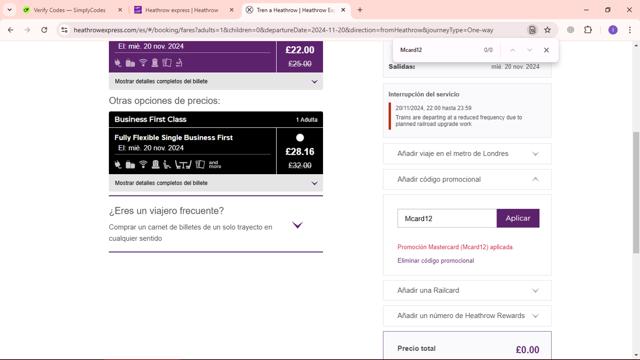Click the page vertical scrollbar

click(x=636, y=192)
